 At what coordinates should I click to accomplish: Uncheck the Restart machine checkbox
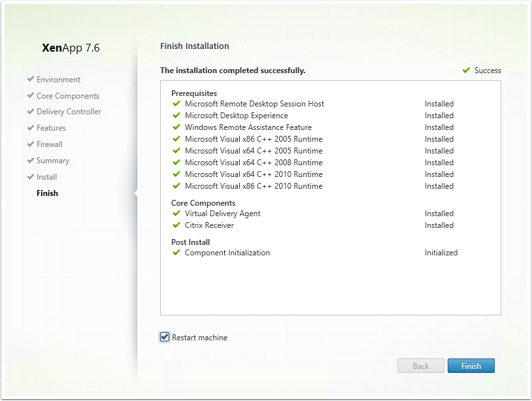click(x=165, y=337)
